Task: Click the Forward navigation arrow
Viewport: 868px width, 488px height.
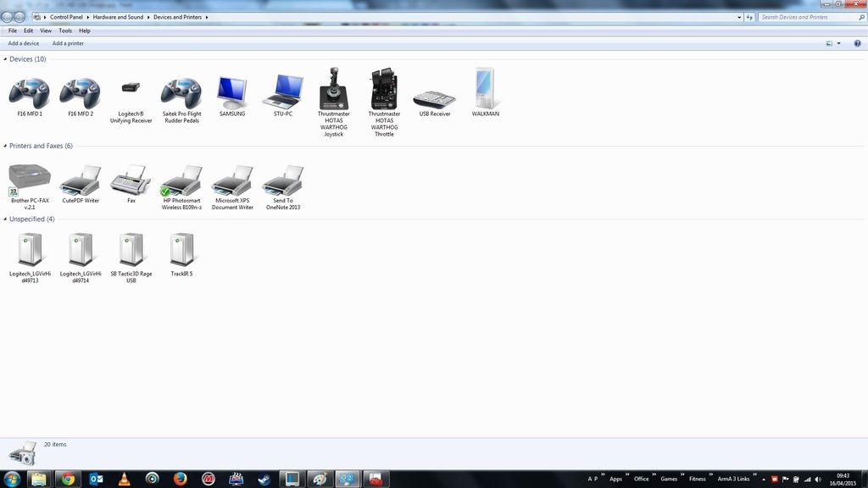Action: click(20, 17)
